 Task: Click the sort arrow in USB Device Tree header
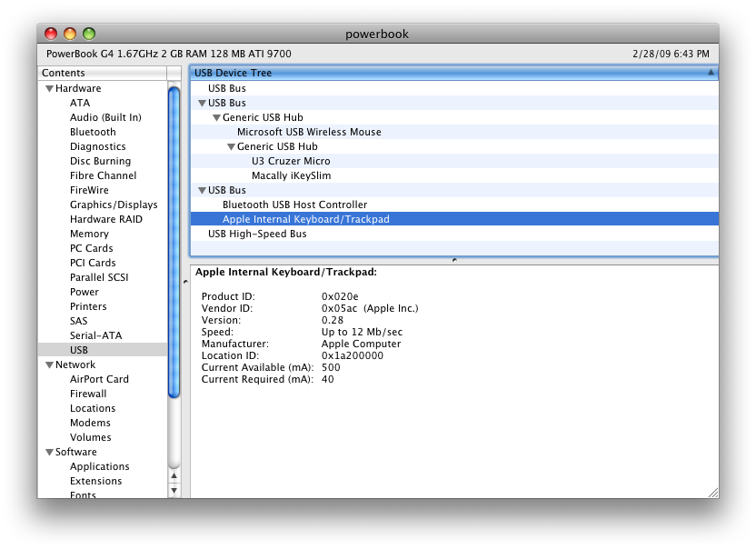click(711, 73)
